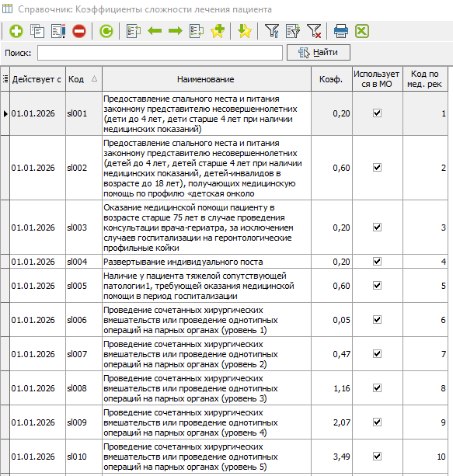Clear filter funnel with red cross
The height and width of the screenshot is (476, 453).
point(314,31)
